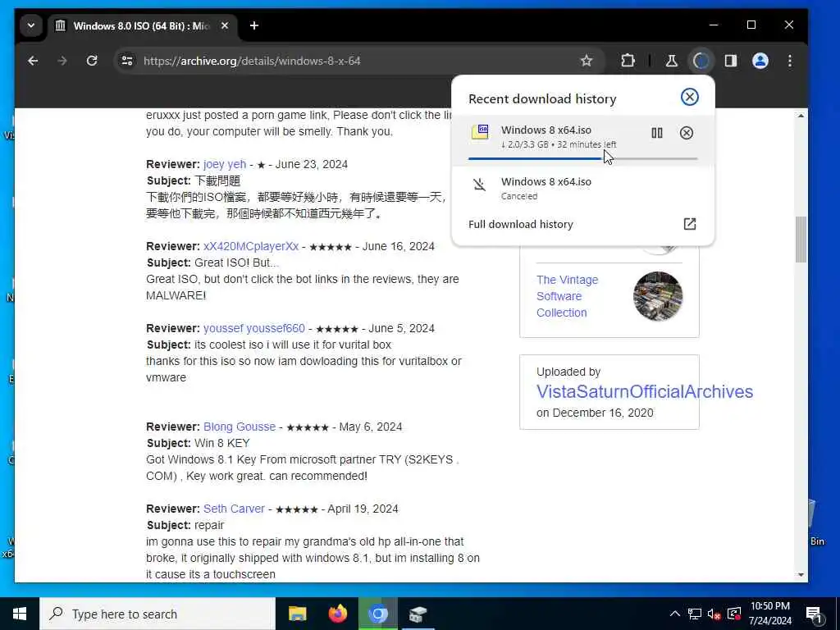840x630 pixels.
Task: Open the clock showing 10:50 PM
Action: (769, 614)
